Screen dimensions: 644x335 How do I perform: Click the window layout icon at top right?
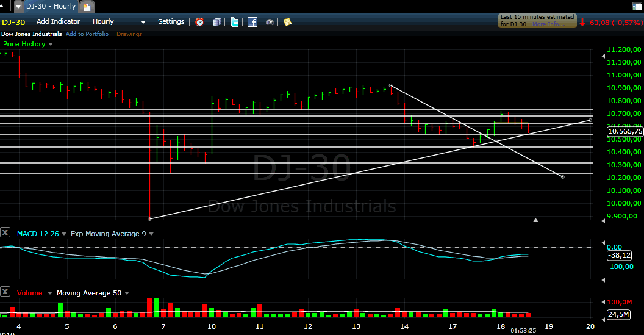click(x=637, y=6)
